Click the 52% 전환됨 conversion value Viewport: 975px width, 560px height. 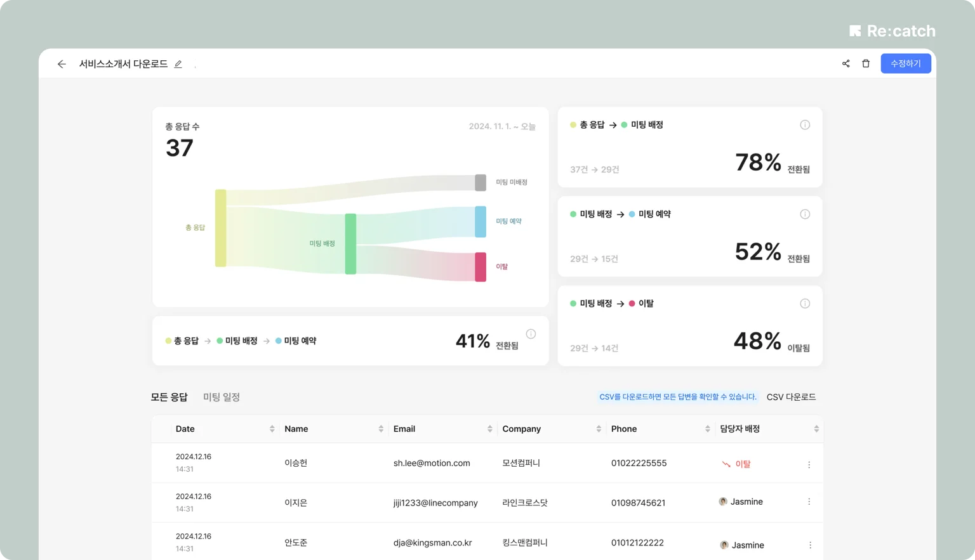(x=773, y=252)
